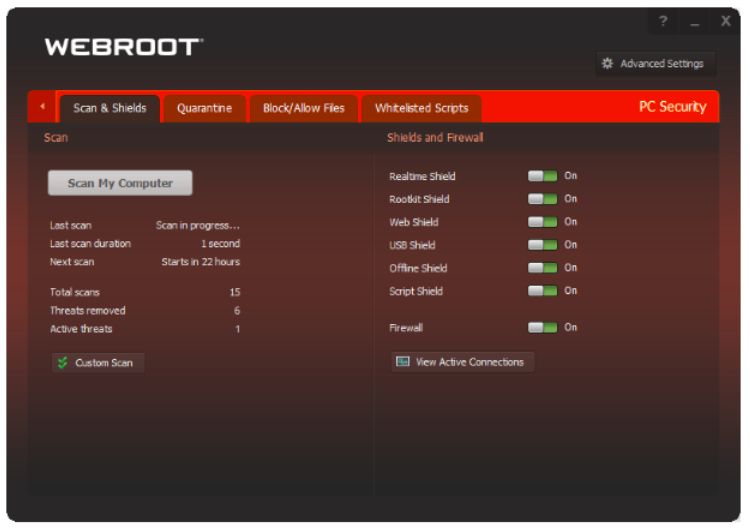Click the Web Shield label

(x=413, y=222)
